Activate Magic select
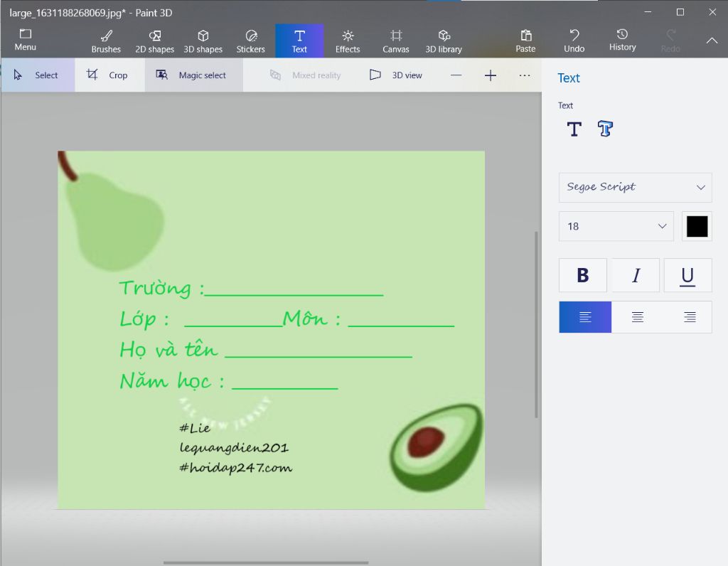The width and height of the screenshot is (728, 566). click(x=193, y=75)
